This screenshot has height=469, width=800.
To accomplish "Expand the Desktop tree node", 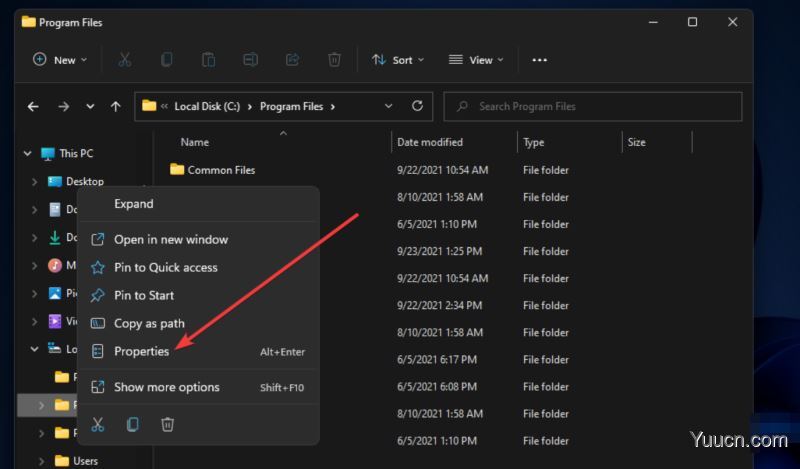I will coord(34,182).
